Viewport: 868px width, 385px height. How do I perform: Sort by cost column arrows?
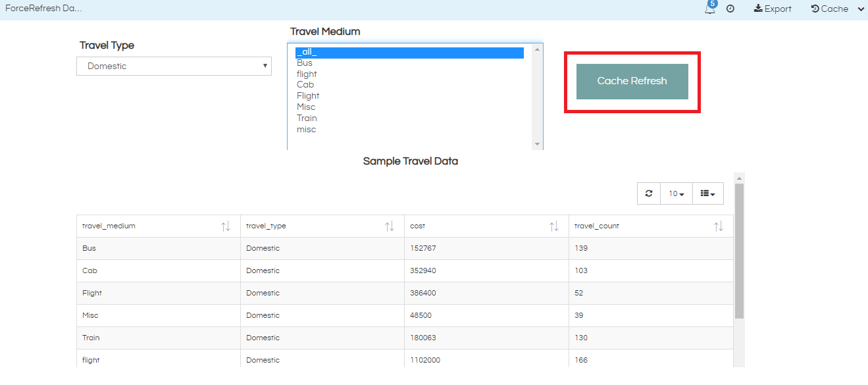[x=554, y=226]
